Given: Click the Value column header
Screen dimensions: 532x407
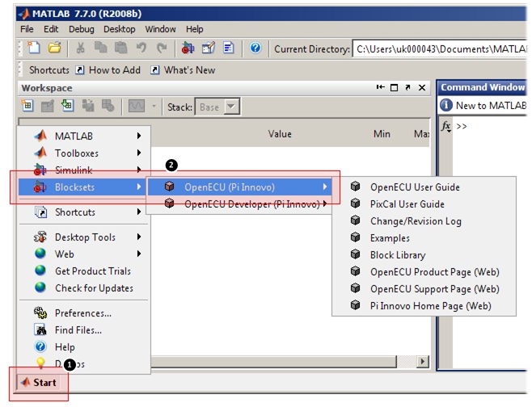Looking at the screenshot, I should [x=280, y=134].
